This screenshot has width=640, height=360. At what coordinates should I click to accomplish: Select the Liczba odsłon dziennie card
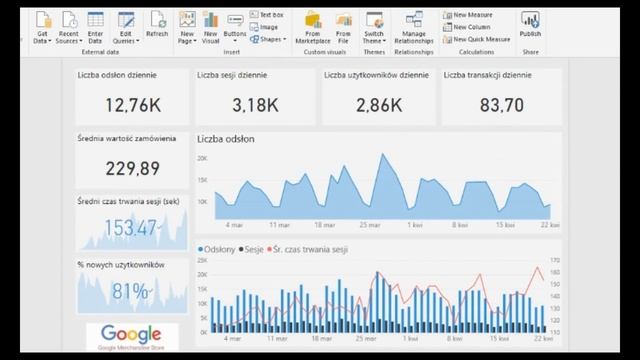pos(132,97)
